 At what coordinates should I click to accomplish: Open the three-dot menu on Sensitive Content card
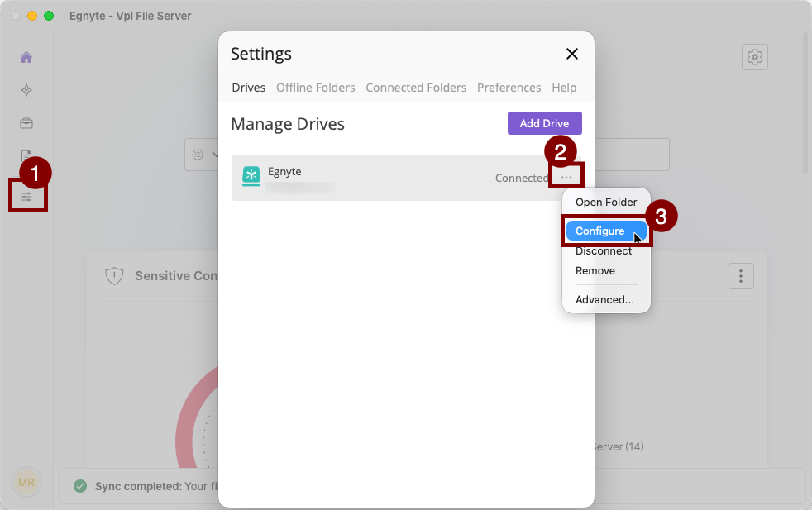[741, 276]
